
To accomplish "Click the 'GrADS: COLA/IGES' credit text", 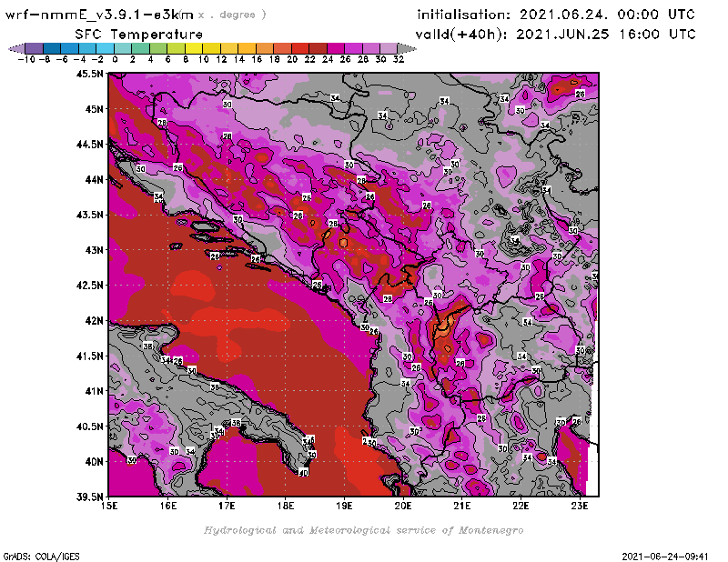I will click(41, 557).
